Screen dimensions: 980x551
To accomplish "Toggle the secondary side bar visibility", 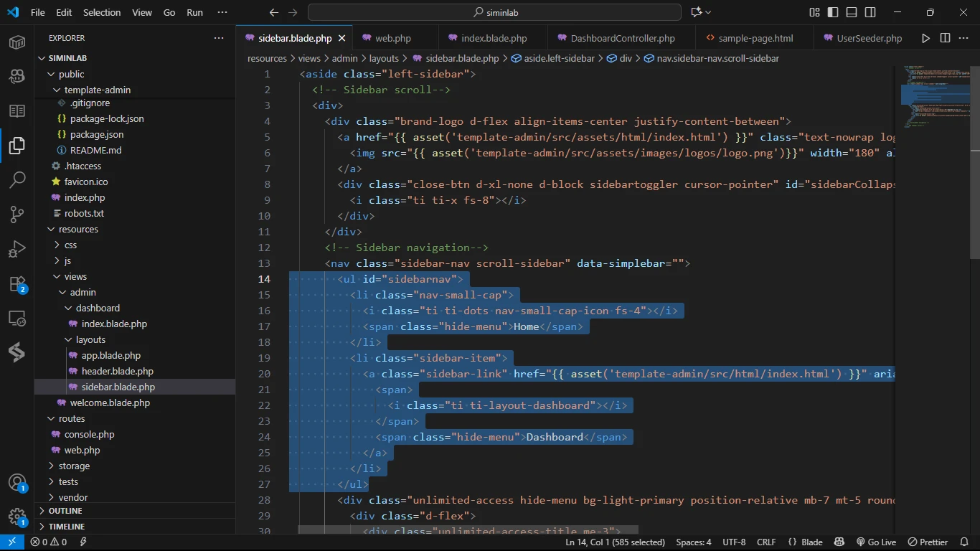I will [870, 12].
